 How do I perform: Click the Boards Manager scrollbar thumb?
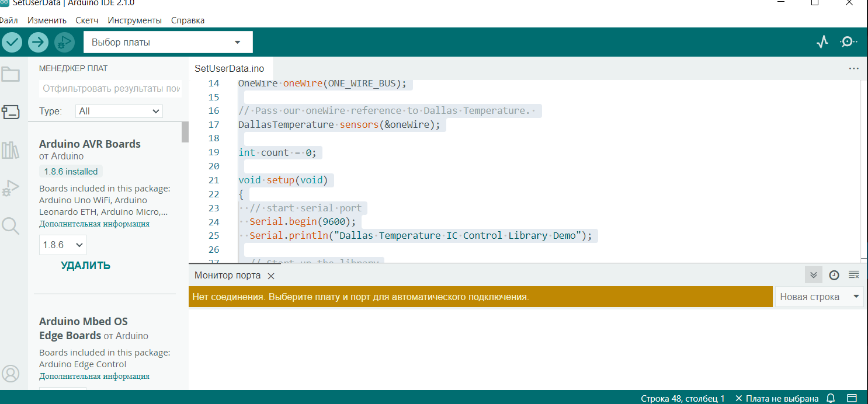coord(185,132)
